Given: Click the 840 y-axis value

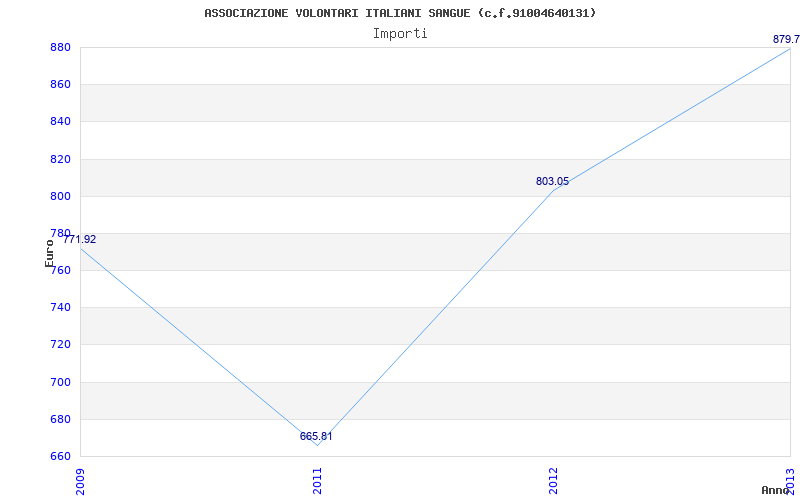Looking at the screenshot, I should pyautogui.click(x=60, y=121).
